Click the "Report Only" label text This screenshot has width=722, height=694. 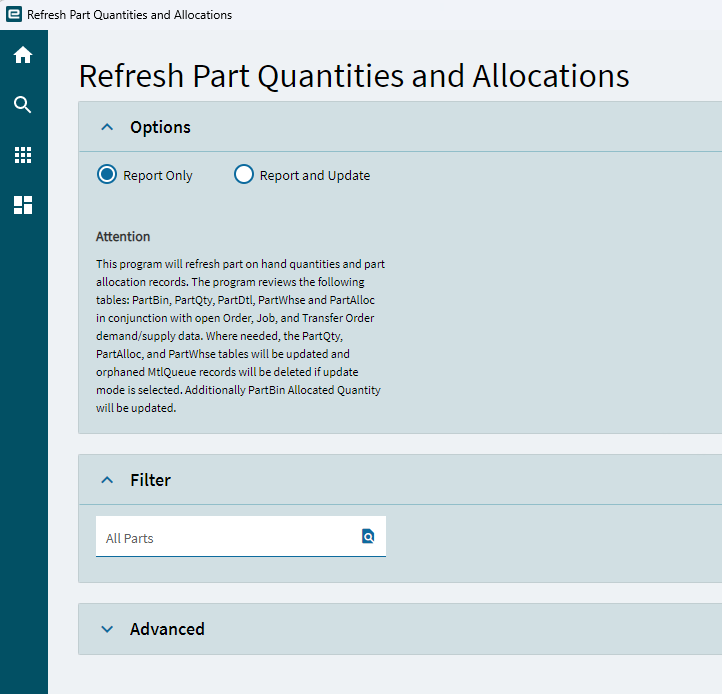pos(158,176)
